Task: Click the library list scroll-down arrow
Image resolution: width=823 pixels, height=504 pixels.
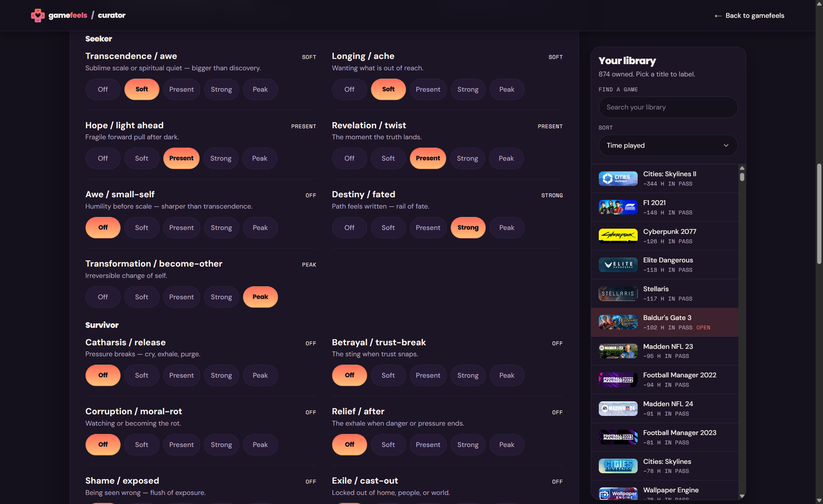Action: [x=742, y=496]
